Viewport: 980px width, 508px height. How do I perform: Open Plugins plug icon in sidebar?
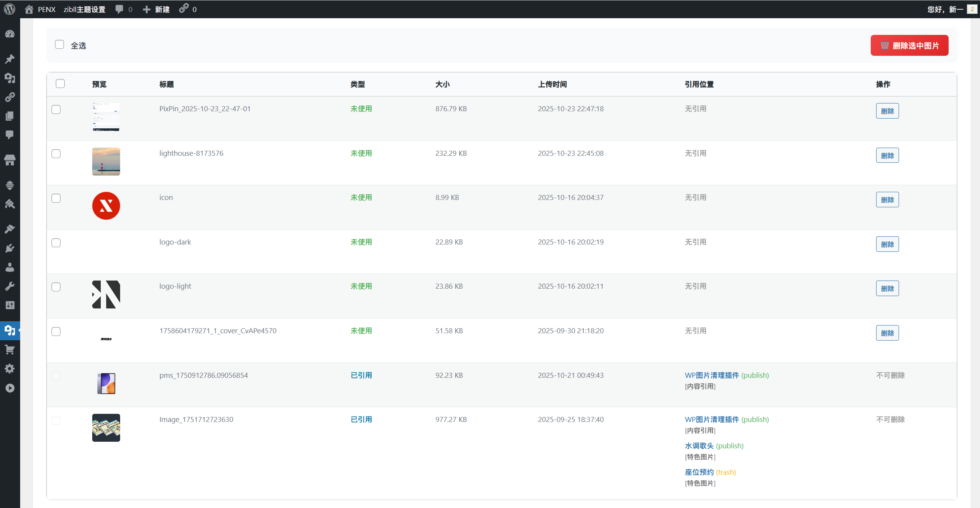click(x=10, y=248)
